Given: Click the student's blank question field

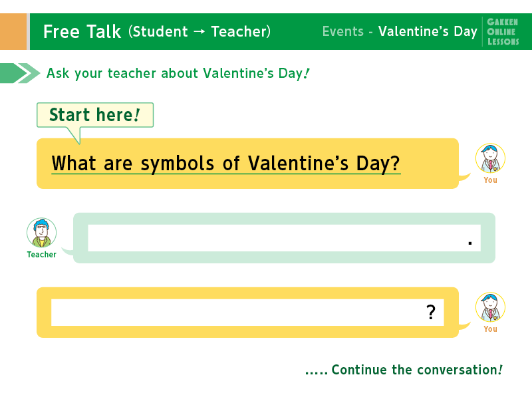Looking at the screenshot, I should pos(247,312).
